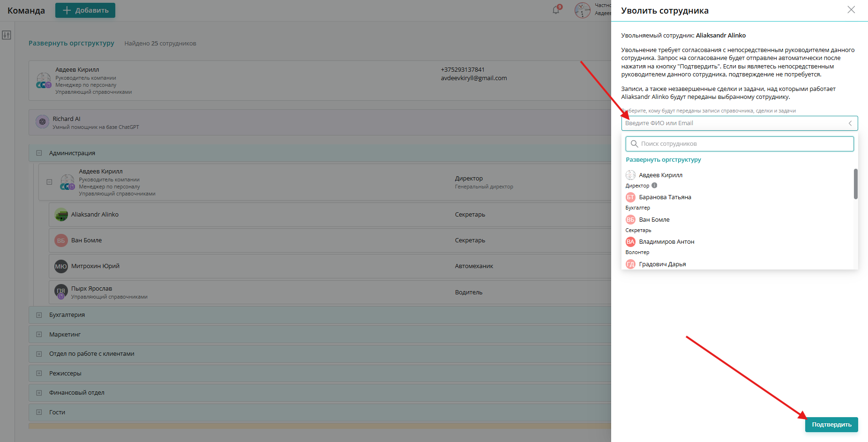Screen dimensions: 868x442
Task: Click the Администрация department name
Action: (72, 153)
